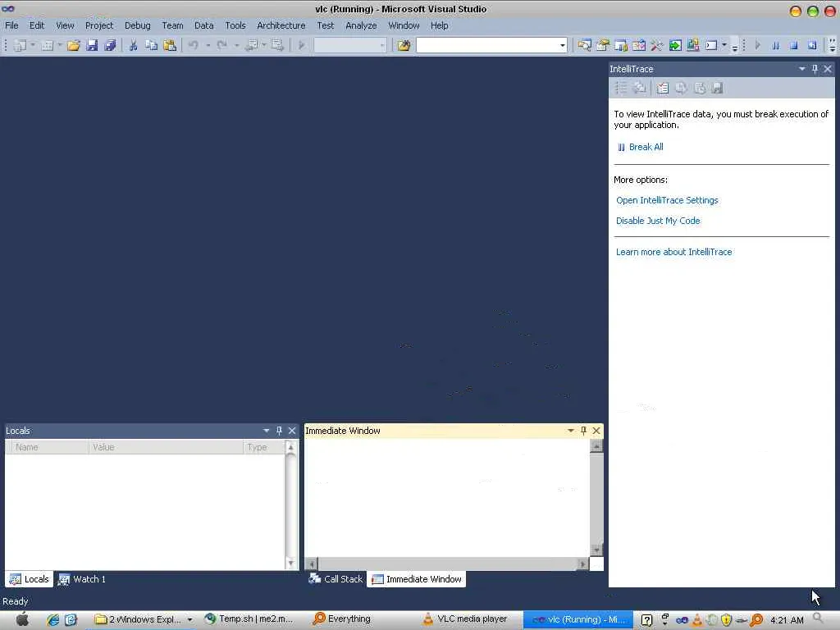Click the Cut scissors icon
Image resolution: width=840 pixels, height=630 pixels.
(x=134, y=46)
